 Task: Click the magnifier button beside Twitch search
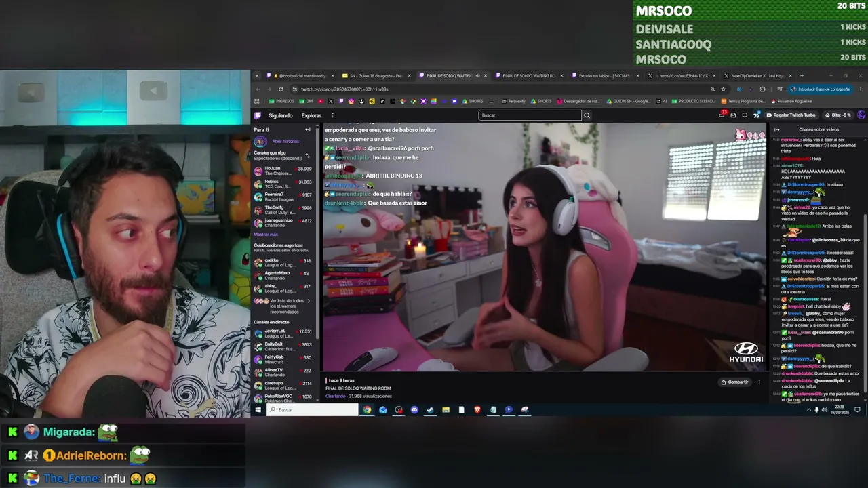click(x=587, y=115)
